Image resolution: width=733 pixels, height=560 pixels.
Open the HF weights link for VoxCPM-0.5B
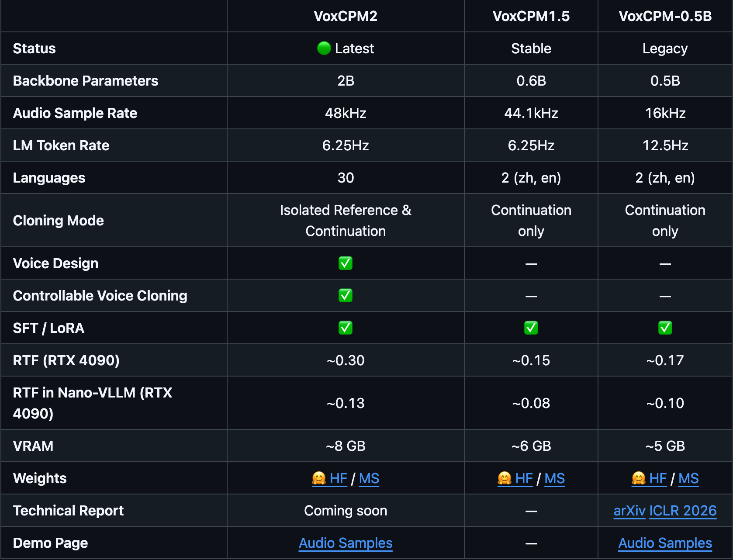(650, 478)
